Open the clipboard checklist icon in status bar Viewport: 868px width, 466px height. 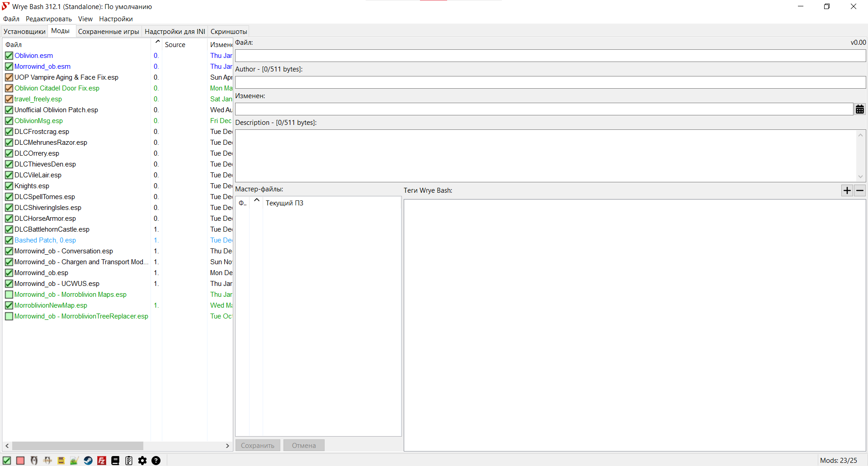point(129,461)
